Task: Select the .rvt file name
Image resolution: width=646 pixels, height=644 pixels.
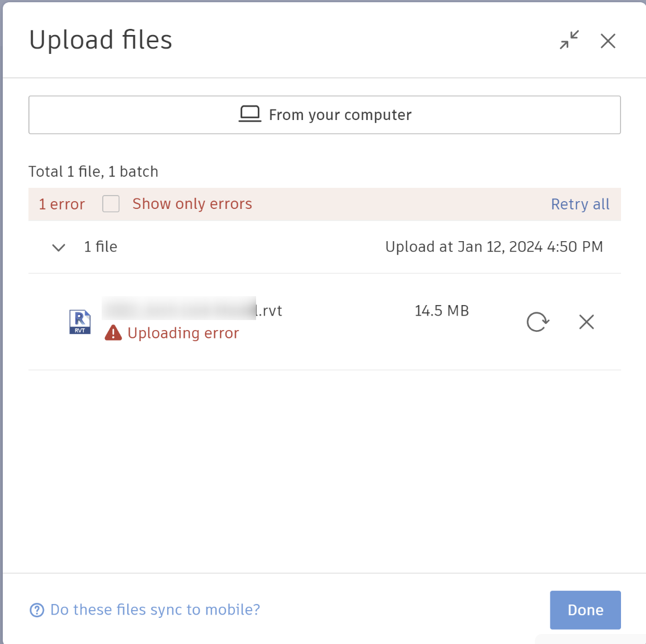Action: [192, 309]
